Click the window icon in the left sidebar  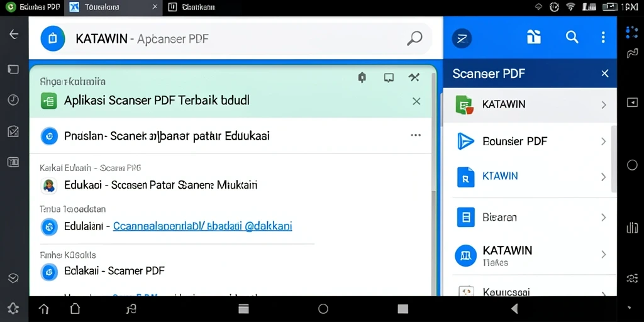(14, 69)
